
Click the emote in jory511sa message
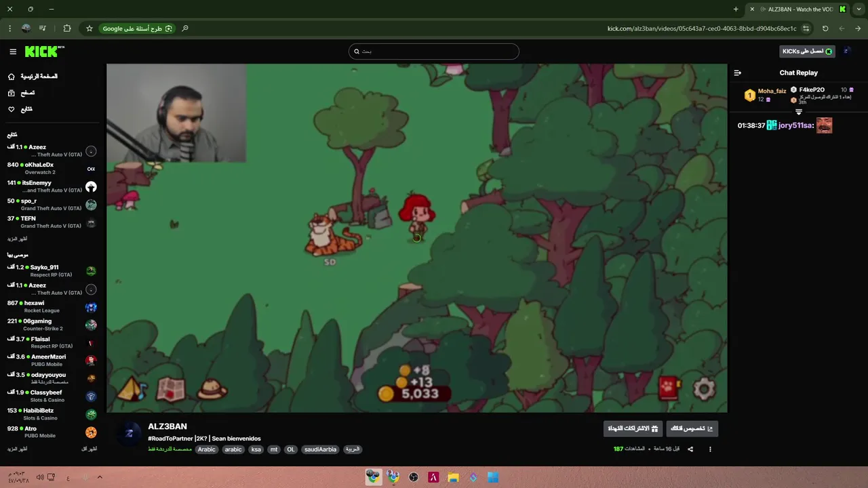[x=824, y=125]
